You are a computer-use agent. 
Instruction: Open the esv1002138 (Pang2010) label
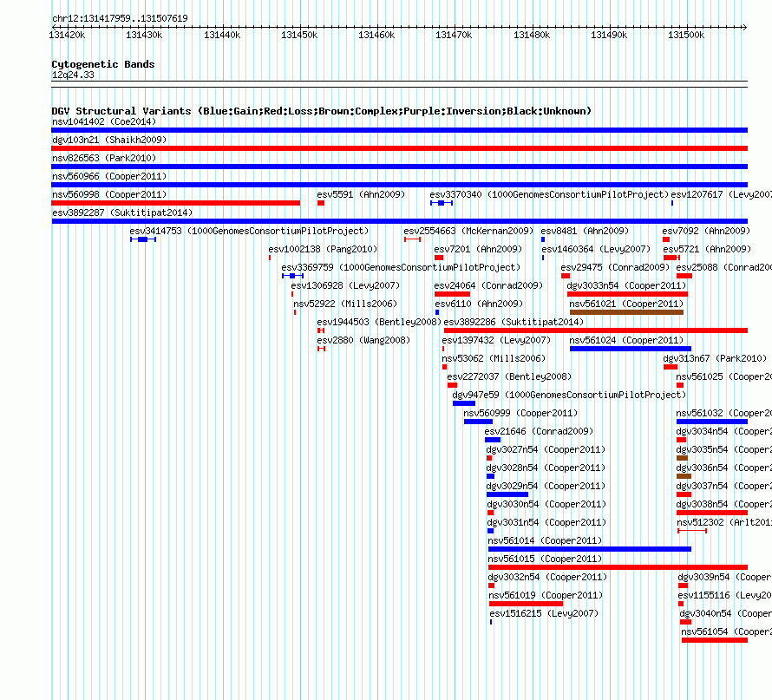tap(323, 249)
